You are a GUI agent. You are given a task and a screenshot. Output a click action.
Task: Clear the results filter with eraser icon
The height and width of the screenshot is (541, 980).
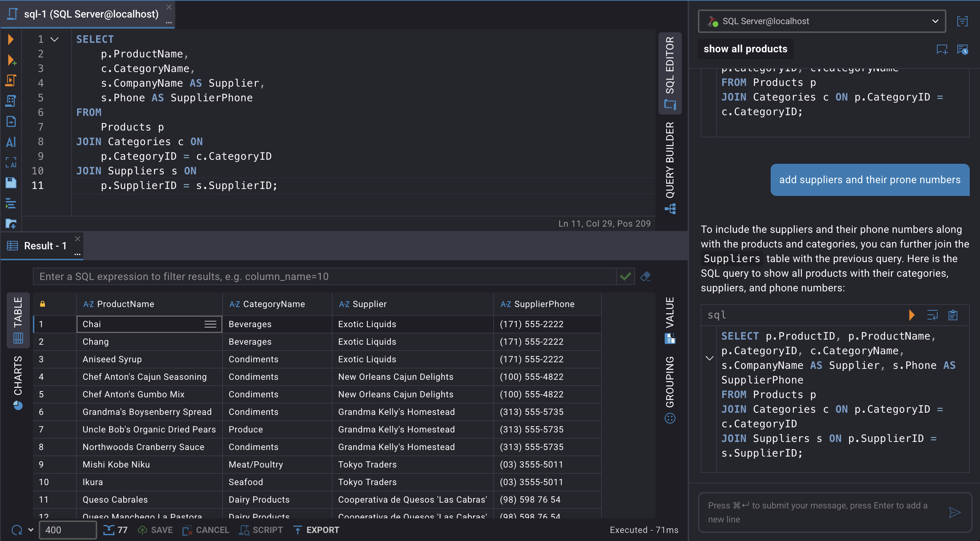point(645,277)
